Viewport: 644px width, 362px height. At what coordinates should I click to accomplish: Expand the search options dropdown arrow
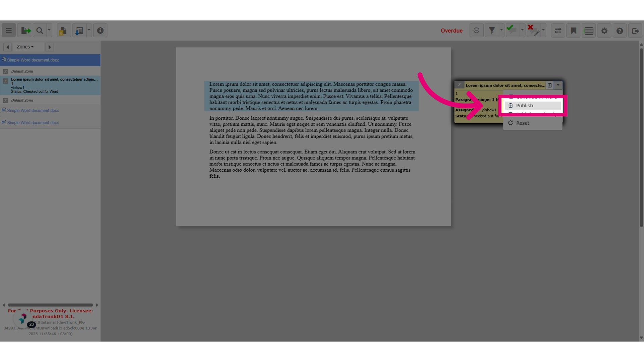49,31
